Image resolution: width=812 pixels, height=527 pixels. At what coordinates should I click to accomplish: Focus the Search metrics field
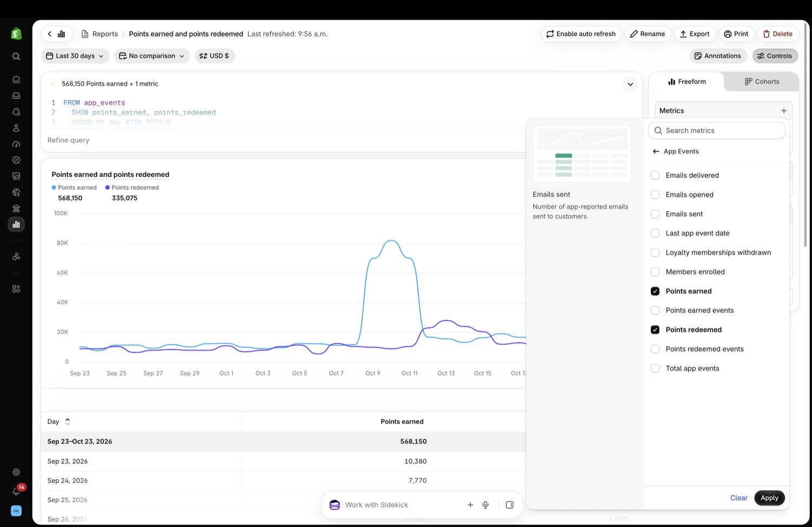point(717,130)
